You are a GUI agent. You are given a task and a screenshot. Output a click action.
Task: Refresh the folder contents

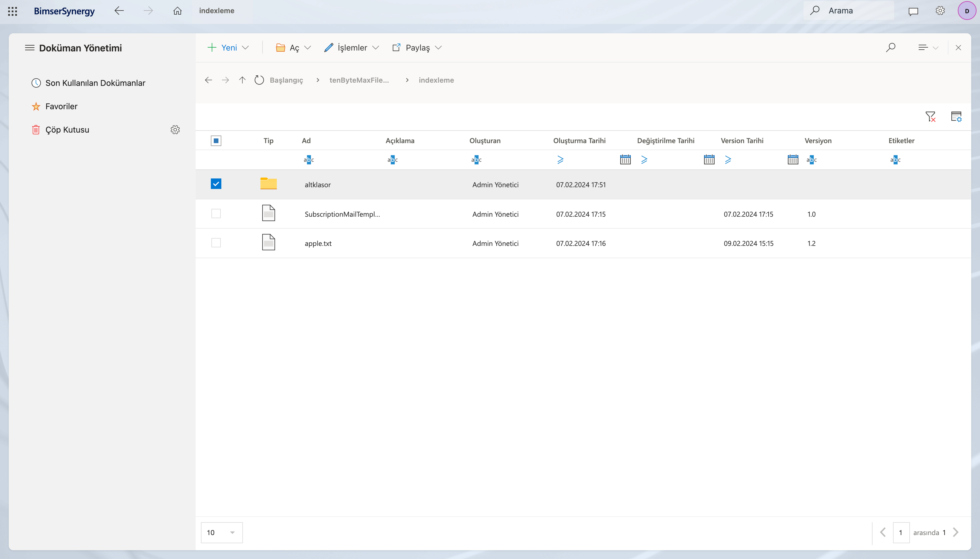pyautogui.click(x=259, y=80)
